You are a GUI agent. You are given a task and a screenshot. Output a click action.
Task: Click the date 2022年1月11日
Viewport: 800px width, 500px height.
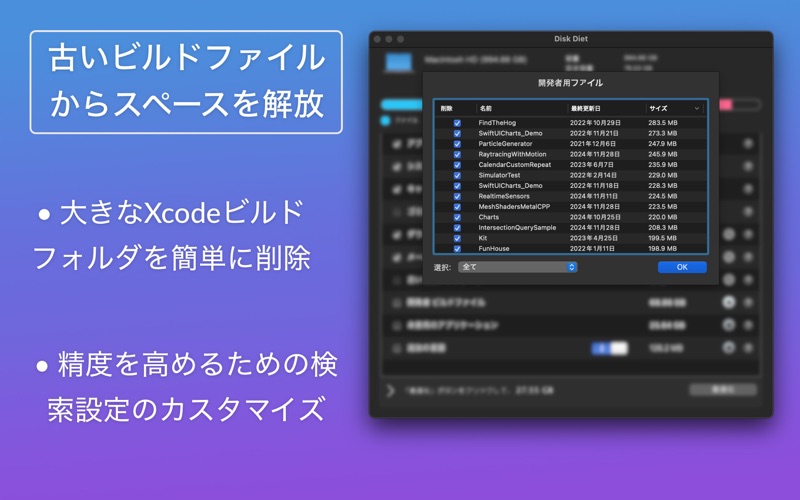(592, 248)
